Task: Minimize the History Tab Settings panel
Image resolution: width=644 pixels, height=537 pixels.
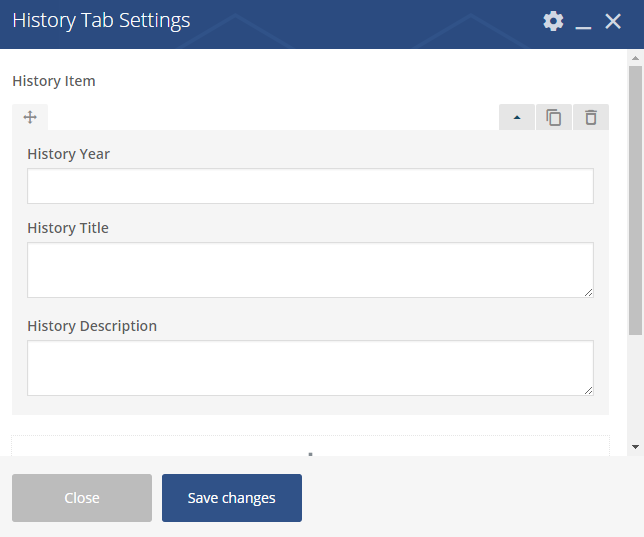Action: [x=584, y=22]
